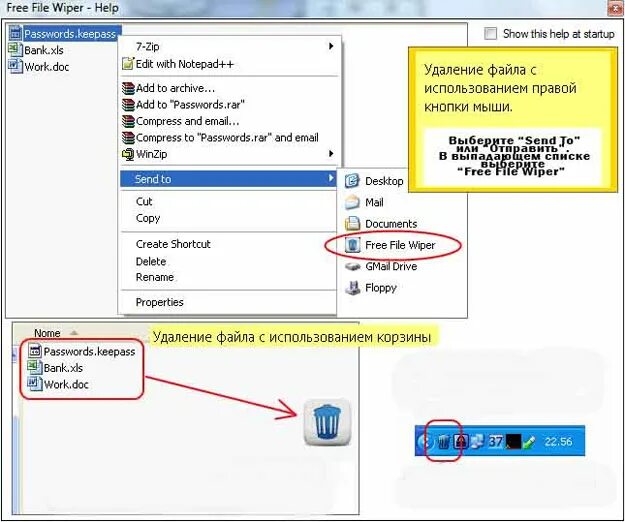Click the Passwords.keepass icon in lower file list
The height and width of the screenshot is (522, 625).
pos(35,351)
